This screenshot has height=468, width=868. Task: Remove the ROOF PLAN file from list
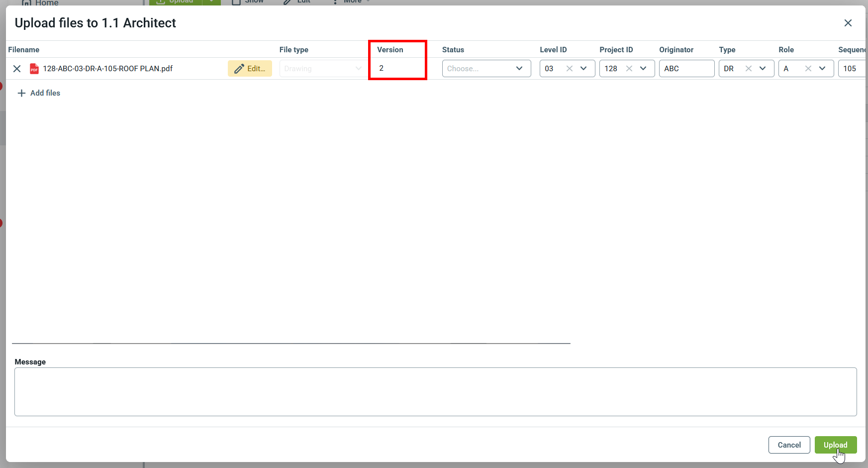(x=17, y=69)
